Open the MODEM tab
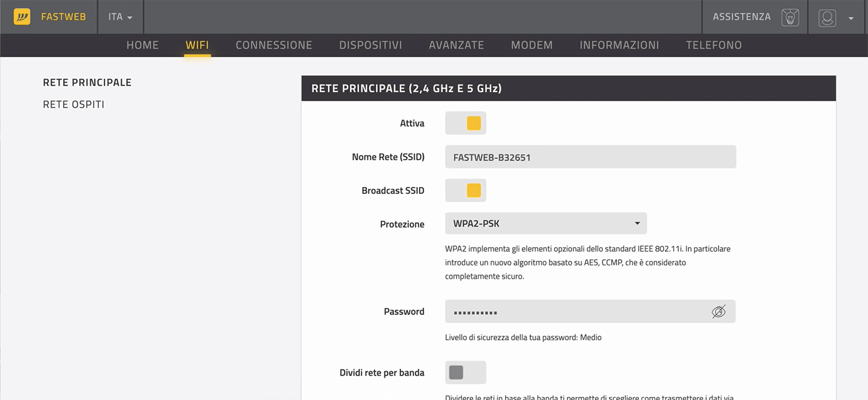The width and height of the screenshot is (868, 400). point(531,45)
